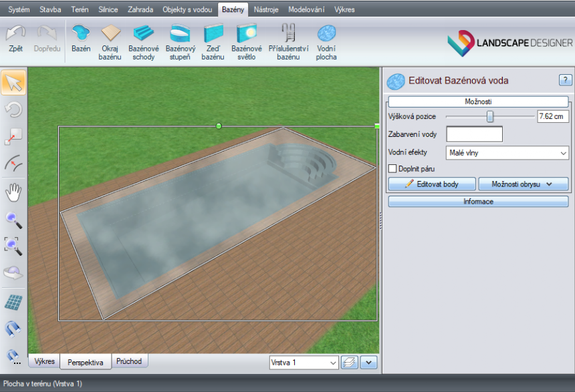Open magnet snap options icon
Viewport: 575px width, 392px height.
(x=13, y=356)
